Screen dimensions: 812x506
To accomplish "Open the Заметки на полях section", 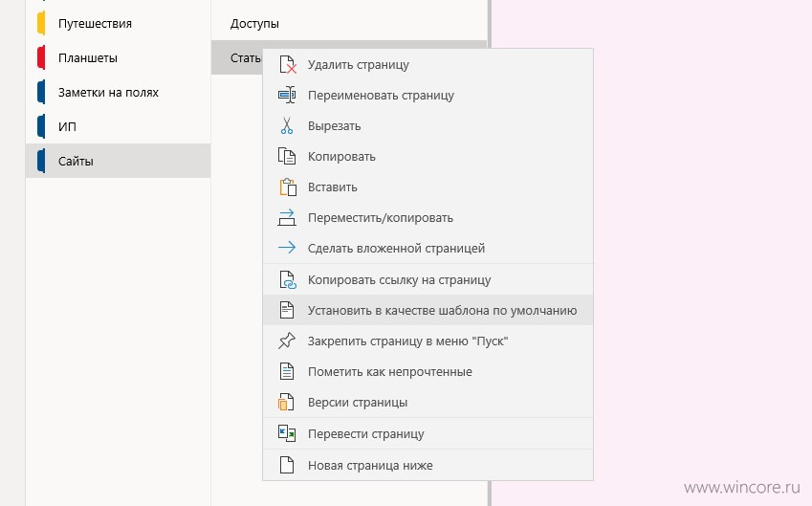I will [x=118, y=92].
